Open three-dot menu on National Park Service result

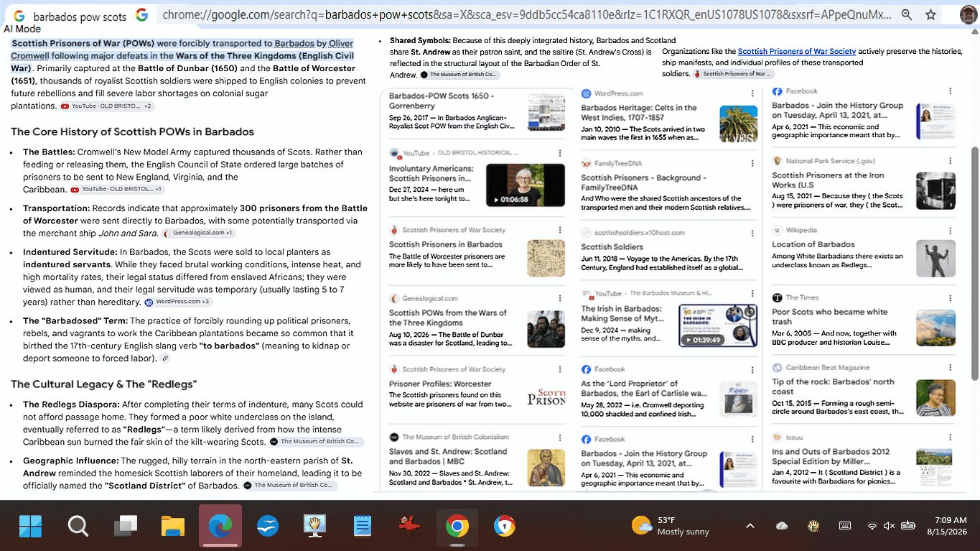[x=951, y=161]
